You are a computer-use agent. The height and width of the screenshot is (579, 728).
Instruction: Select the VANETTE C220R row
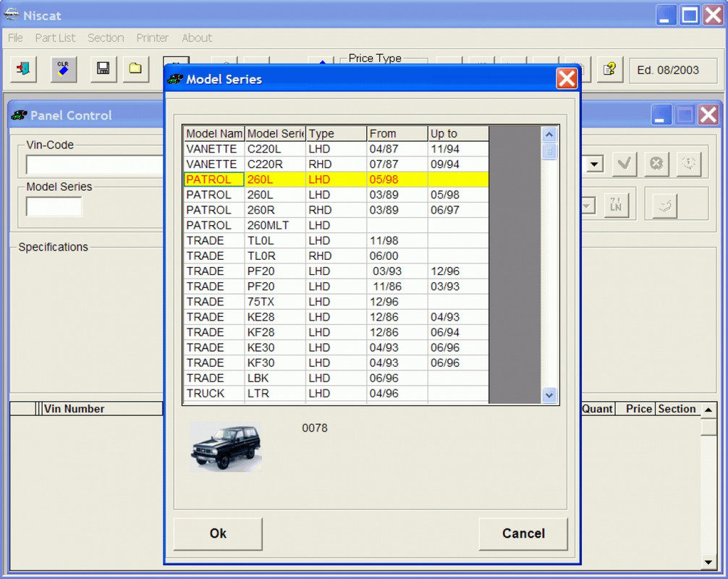pyautogui.click(x=337, y=164)
